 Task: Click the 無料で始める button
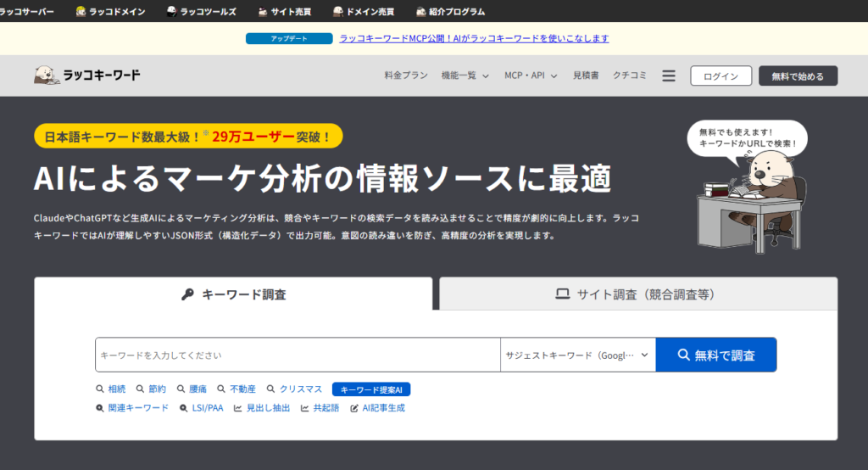point(798,76)
